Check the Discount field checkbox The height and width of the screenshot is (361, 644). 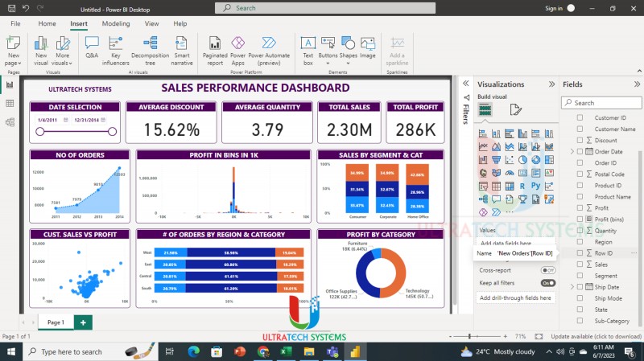click(580, 140)
